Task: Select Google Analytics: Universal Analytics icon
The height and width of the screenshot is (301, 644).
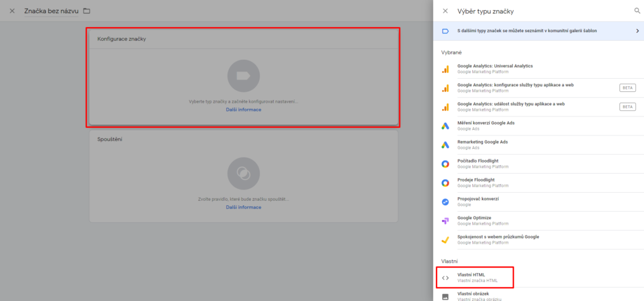Action: click(x=445, y=69)
